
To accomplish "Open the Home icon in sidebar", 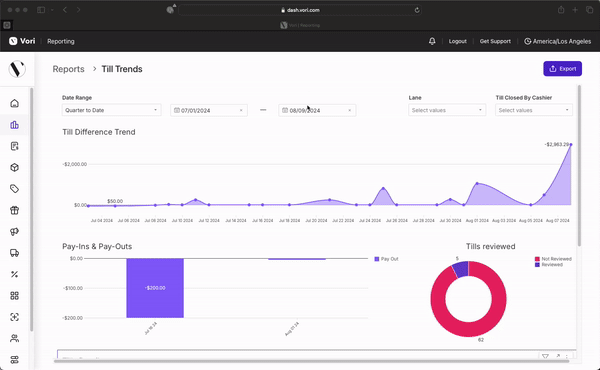I will pos(15,103).
